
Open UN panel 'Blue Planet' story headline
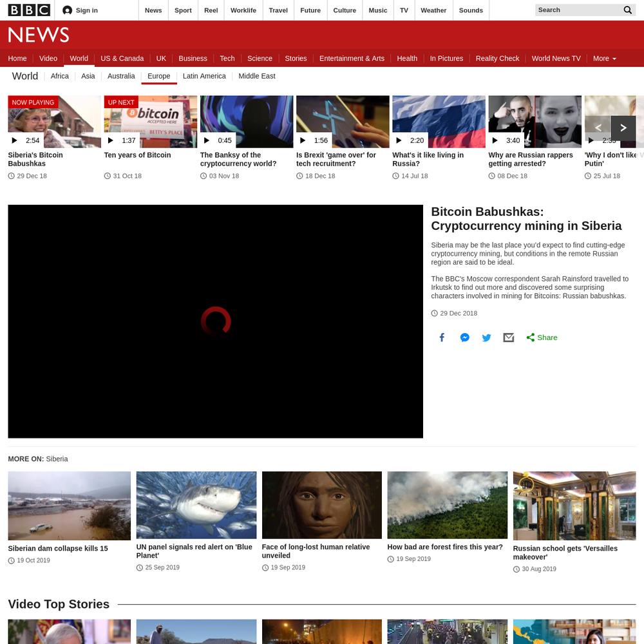click(x=194, y=551)
